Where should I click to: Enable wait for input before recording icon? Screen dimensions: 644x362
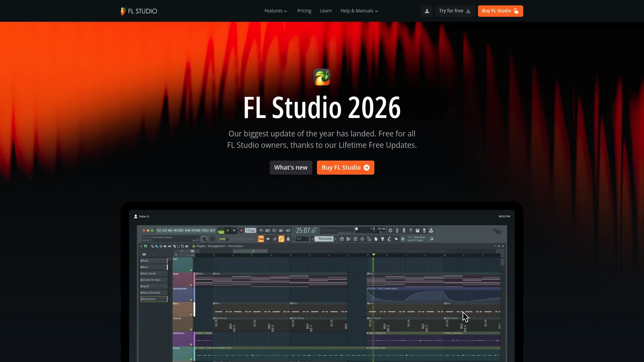click(x=268, y=230)
